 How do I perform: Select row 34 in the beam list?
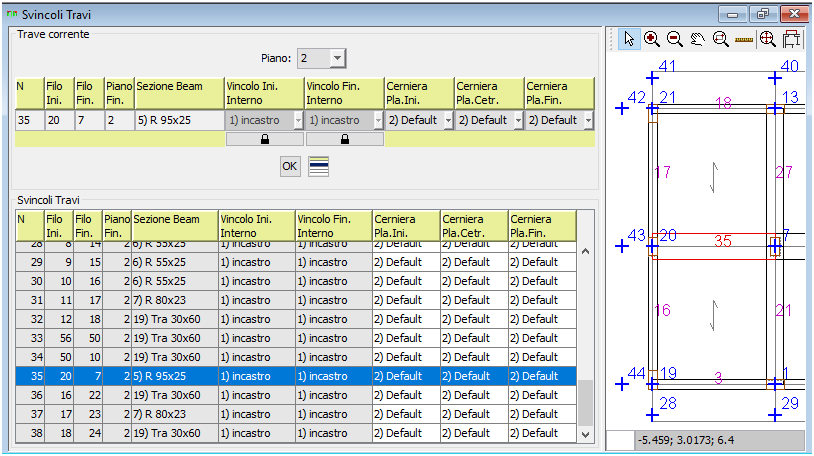[x=296, y=357]
